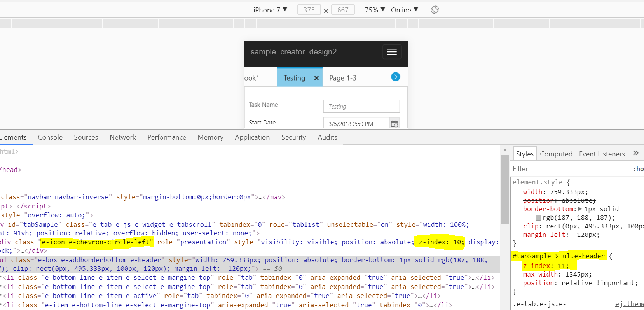Switch to the Elements panel tab
Viewport: 644px width, 310px height.
pyautogui.click(x=13, y=137)
